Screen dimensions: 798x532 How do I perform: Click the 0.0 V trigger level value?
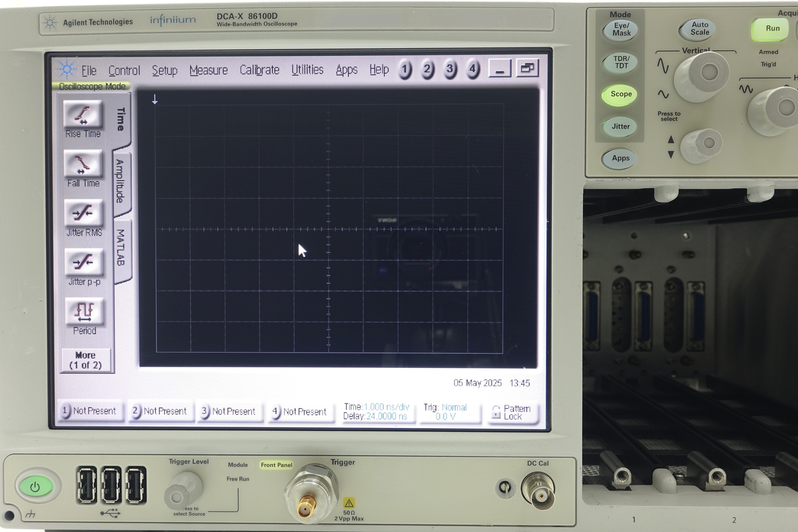pos(445,417)
